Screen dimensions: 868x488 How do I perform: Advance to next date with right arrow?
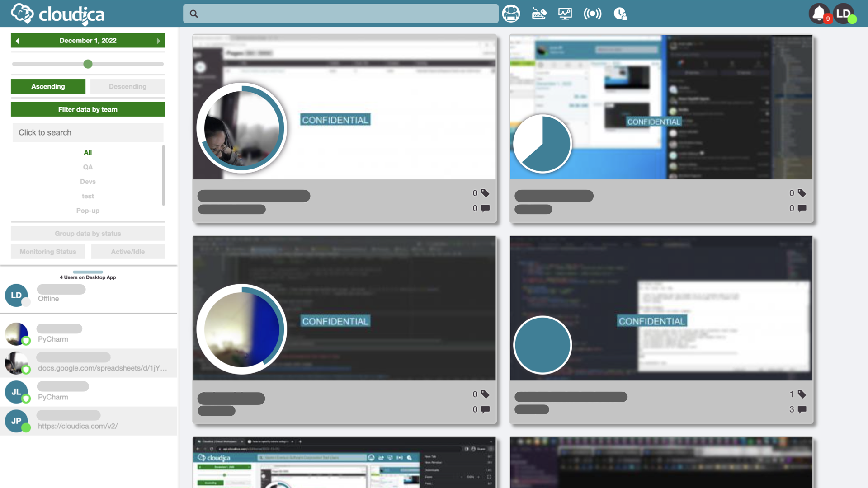click(x=158, y=41)
